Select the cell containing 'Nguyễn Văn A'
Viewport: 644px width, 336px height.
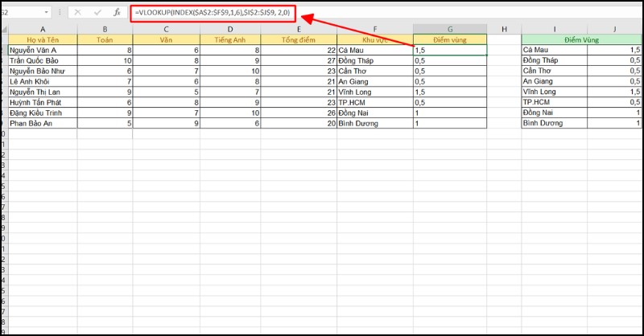tap(43, 50)
